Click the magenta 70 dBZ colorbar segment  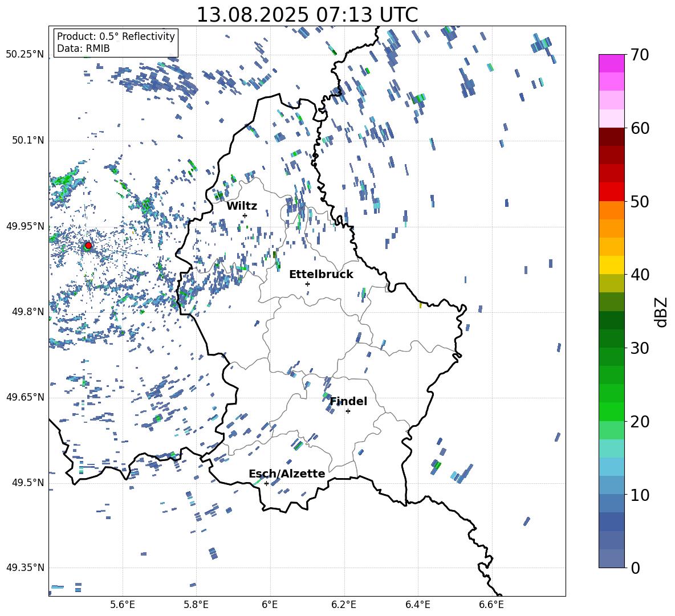coord(611,63)
